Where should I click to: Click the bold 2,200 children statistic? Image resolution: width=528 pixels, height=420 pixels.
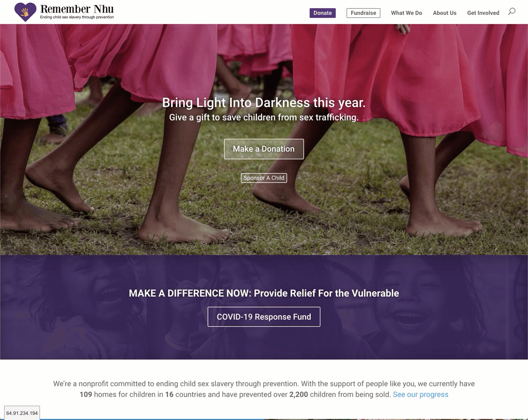(x=299, y=394)
